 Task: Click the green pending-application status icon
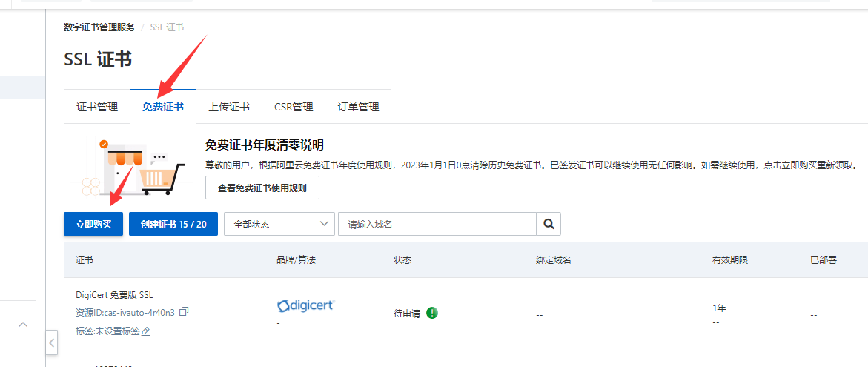(x=432, y=313)
